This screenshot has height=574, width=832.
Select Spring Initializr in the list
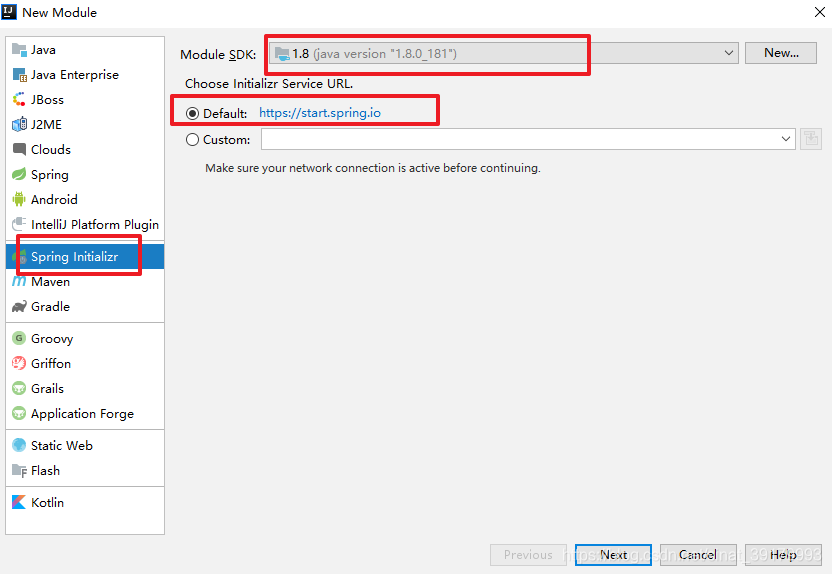coord(85,257)
